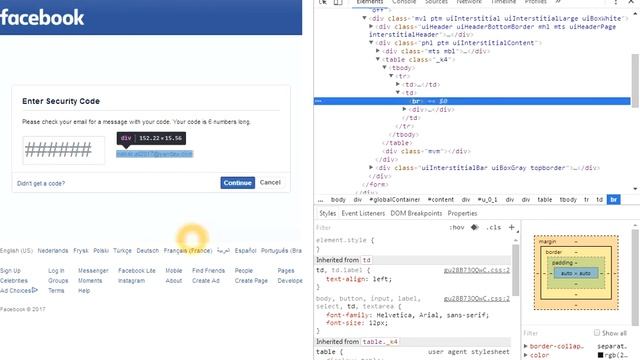This screenshot has width=640, height=360.
Task: Toggle the :hov element state button
Action: pos(457,227)
